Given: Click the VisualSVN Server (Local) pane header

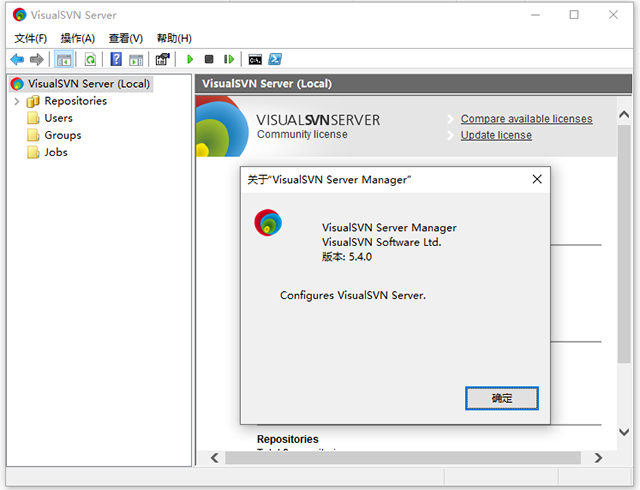Looking at the screenshot, I should tap(413, 84).
